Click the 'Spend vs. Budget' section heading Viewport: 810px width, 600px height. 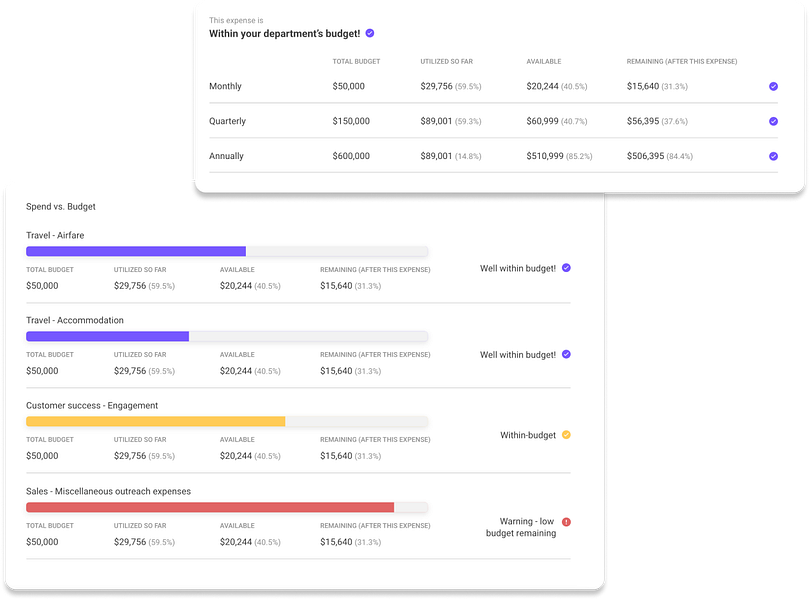pyautogui.click(x=61, y=207)
